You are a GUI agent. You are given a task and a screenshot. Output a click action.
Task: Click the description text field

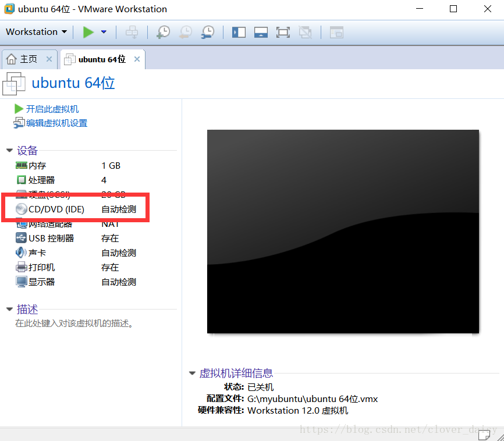click(74, 323)
